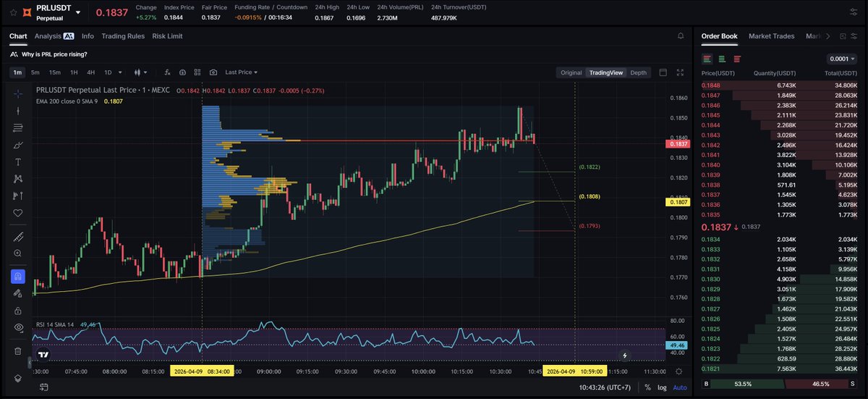Show sell orders only in order book
The height and width of the screenshot is (399, 868).
(x=737, y=59)
